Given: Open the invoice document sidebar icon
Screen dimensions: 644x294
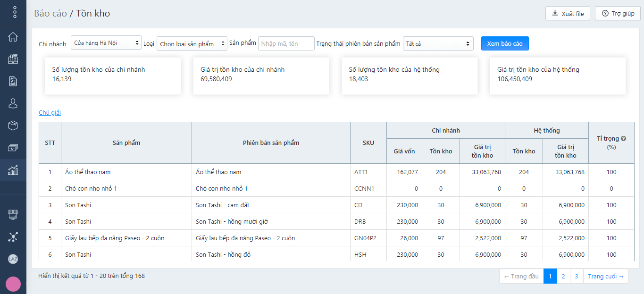Looking at the screenshot, I should pos(13,81).
